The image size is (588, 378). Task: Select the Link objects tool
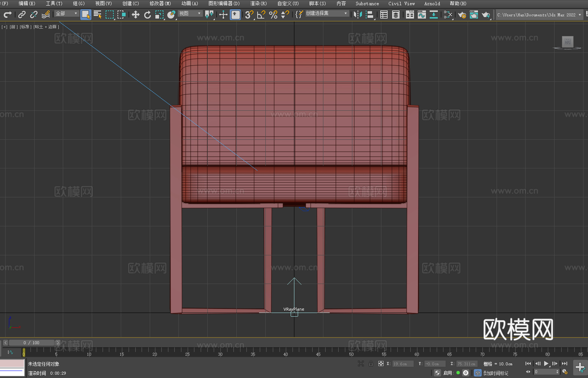tap(22, 14)
